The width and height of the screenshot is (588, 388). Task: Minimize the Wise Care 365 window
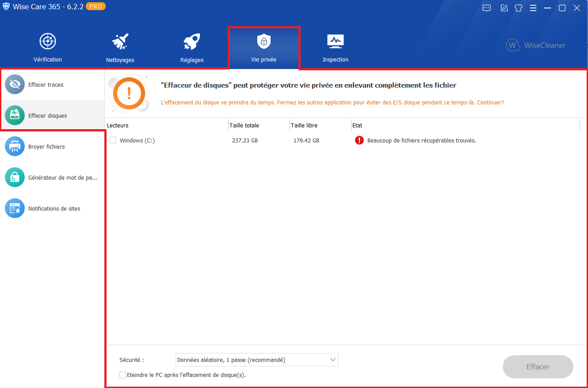pos(548,8)
